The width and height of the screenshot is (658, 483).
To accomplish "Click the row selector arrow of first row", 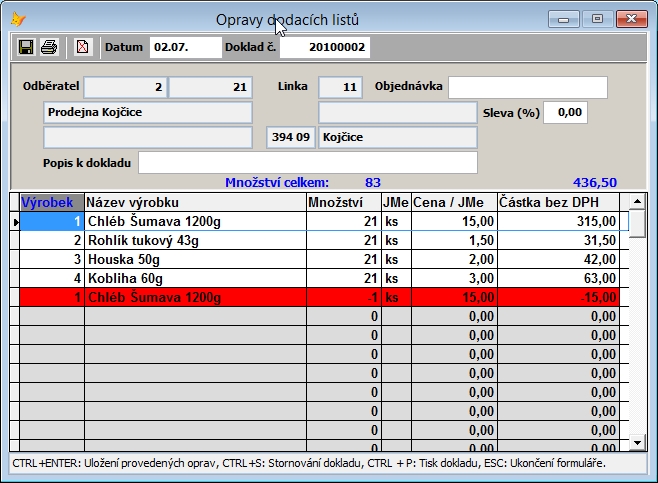I will pos(15,222).
